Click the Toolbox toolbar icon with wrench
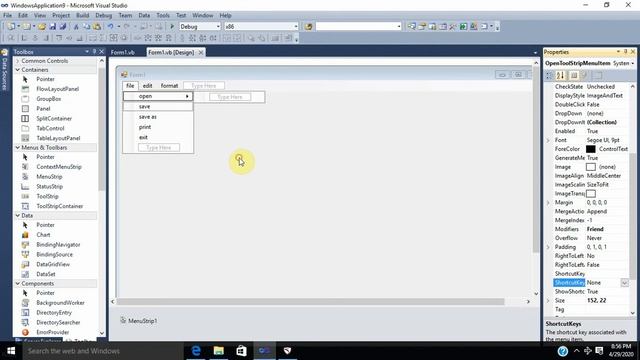 453,27
